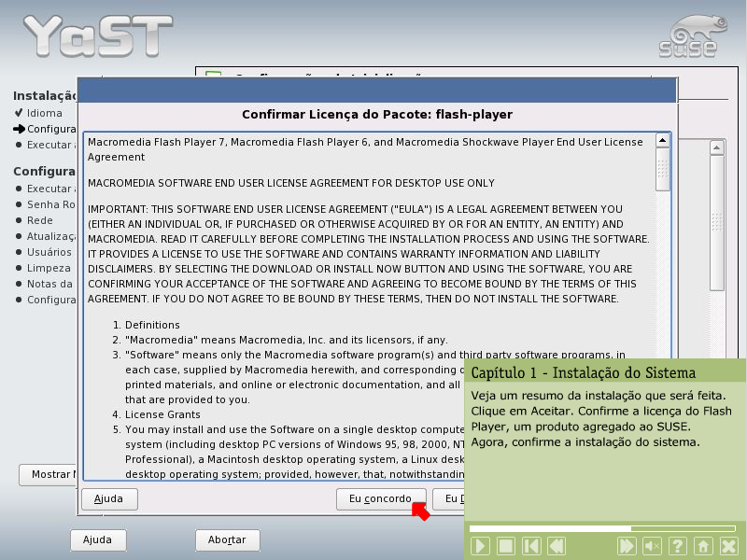Toggle the mute speaker icon
This screenshot has height=560, width=747.
tap(653, 546)
